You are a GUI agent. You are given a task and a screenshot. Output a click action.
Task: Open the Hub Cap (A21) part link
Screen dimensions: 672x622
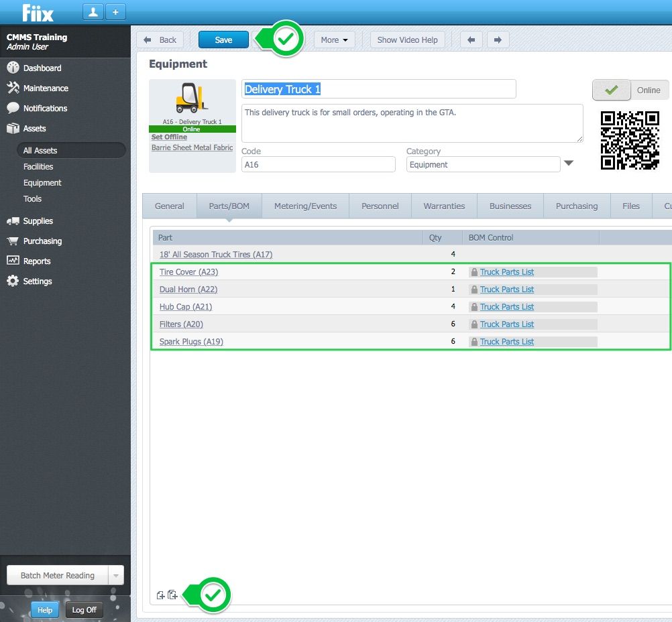[186, 307]
